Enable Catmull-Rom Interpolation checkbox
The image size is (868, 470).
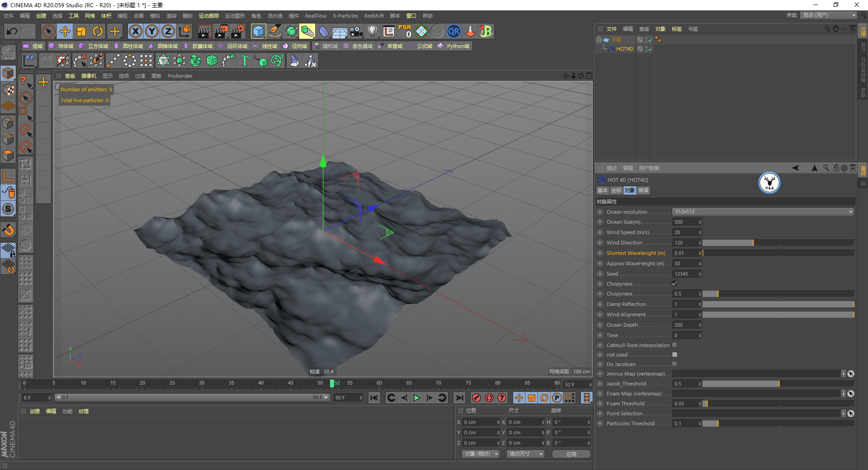[x=675, y=345]
